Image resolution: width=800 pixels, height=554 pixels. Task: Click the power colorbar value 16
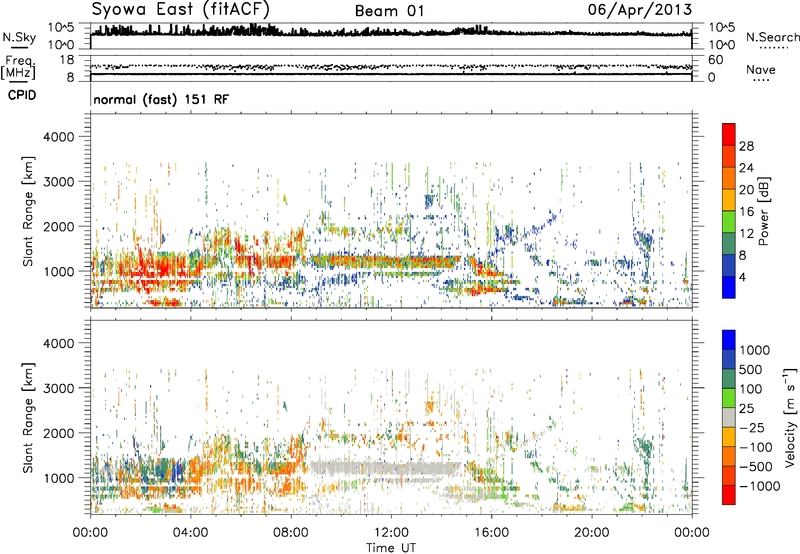[746, 212]
